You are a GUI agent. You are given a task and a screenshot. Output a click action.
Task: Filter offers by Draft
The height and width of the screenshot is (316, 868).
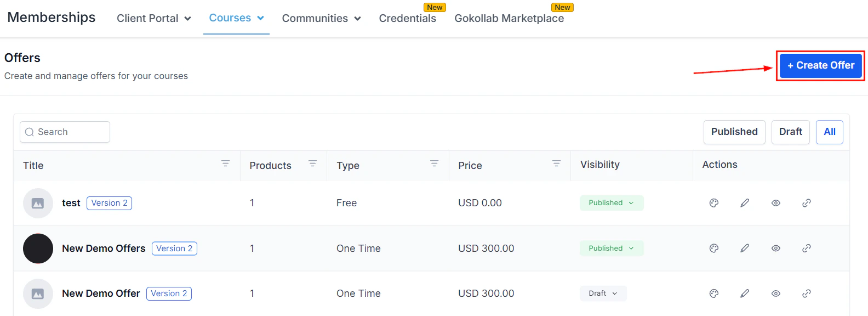click(x=790, y=132)
